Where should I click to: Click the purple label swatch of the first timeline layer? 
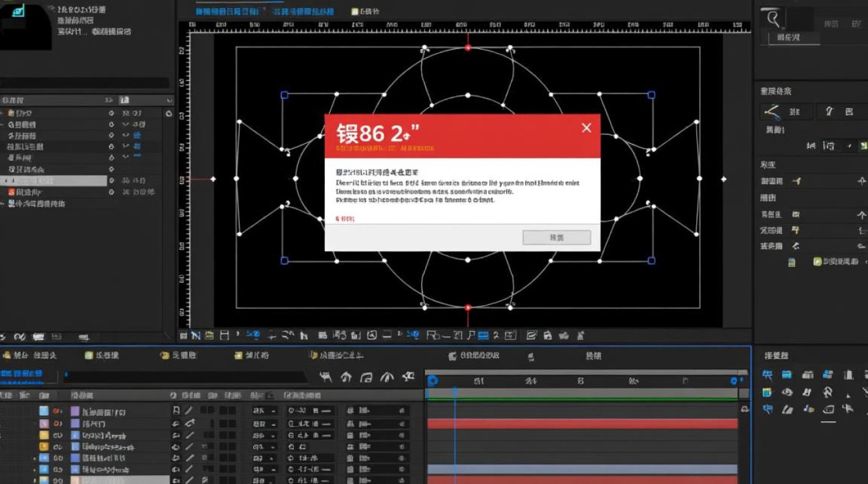tap(75, 411)
